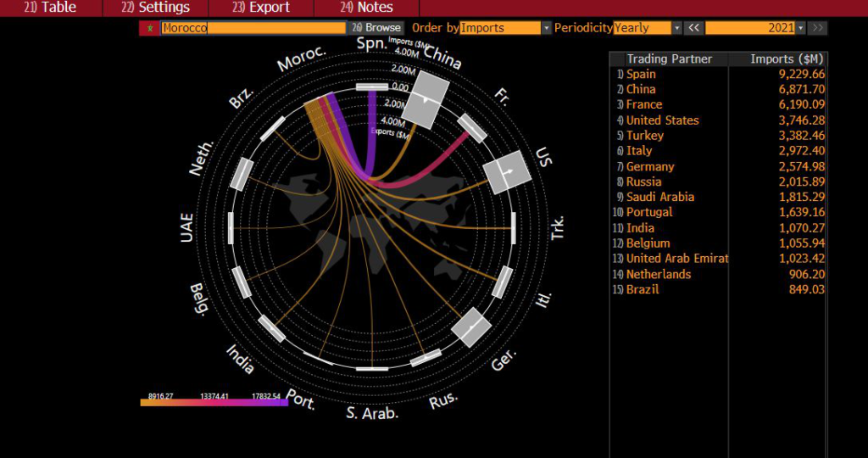The image size is (868, 458).
Task: Click the color gradient legend bar
Action: point(214,403)
